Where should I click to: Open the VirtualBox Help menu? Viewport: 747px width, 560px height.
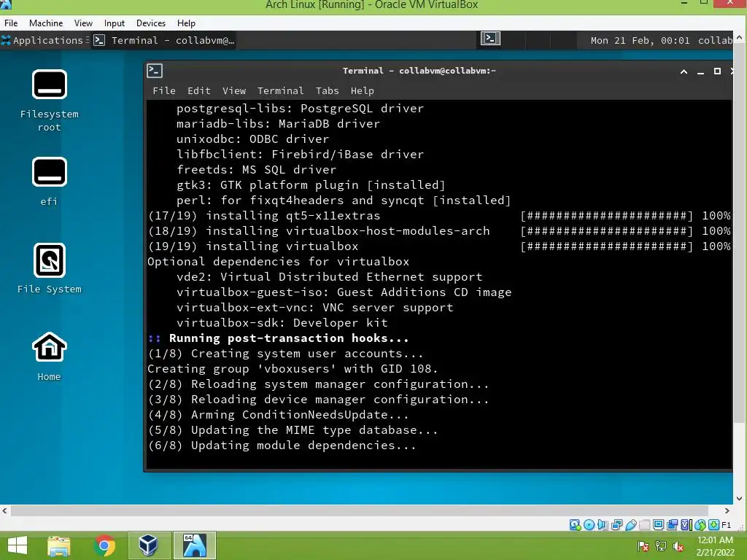(x=186, y=23)
